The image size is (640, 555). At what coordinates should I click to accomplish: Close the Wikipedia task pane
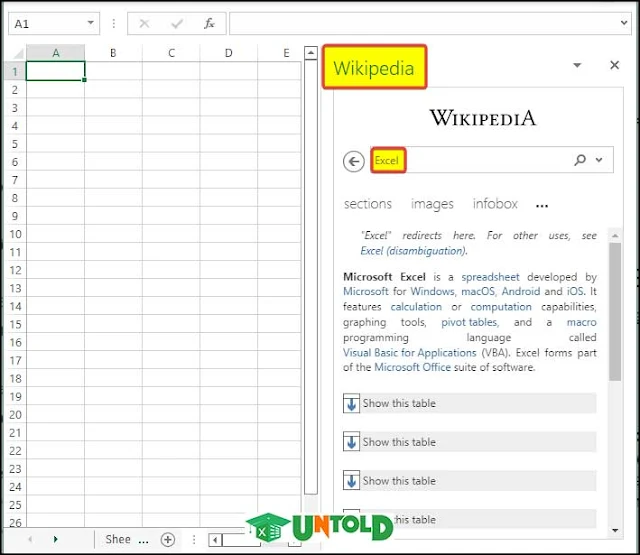[x=614, y=65]
